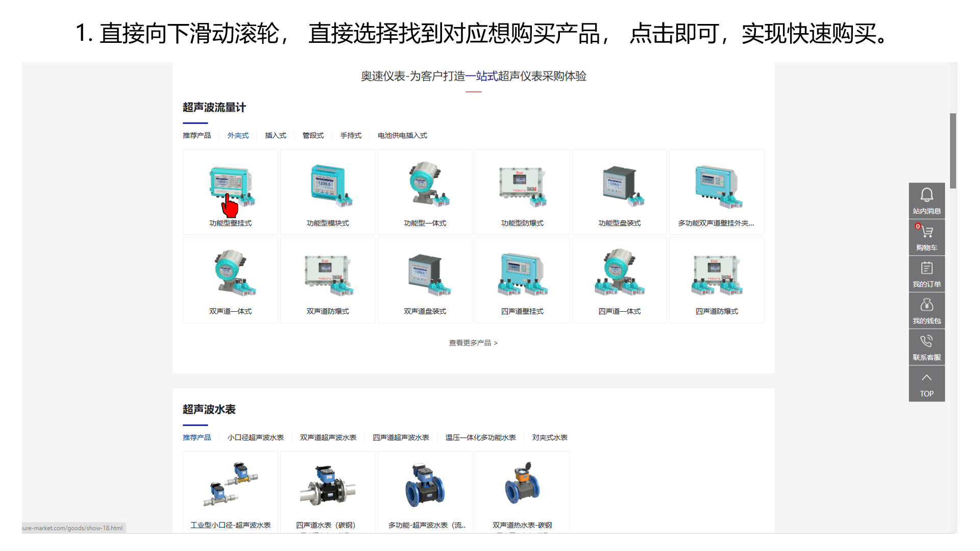Image resolution: width=980 pixels, height=551 pixels.
Task: Select the 双声道超声波水表 tab
Action: pos(328,438)
